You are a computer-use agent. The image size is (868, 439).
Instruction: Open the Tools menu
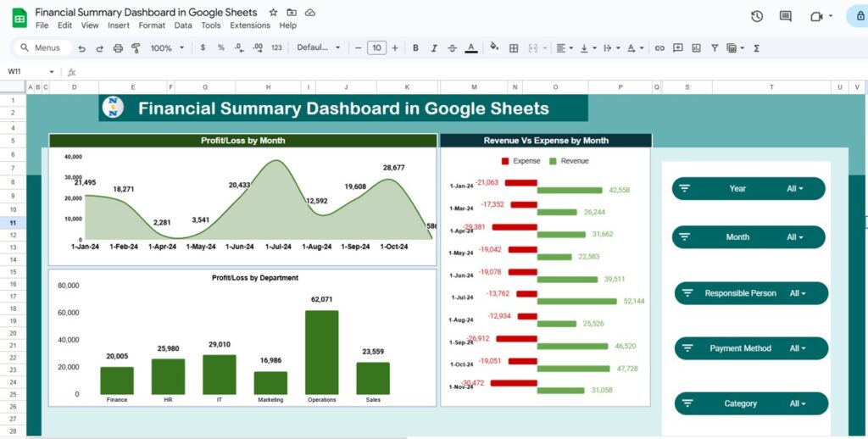click(x=211, y=25)
